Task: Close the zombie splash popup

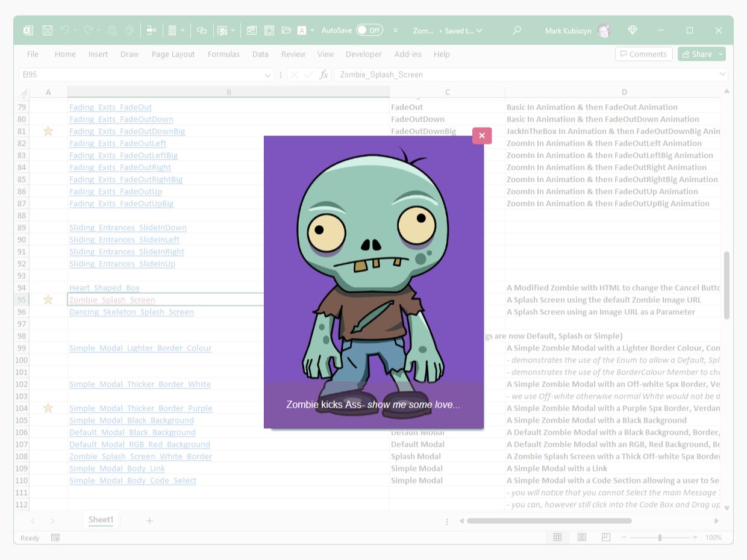Action: (x=481, y=135)
